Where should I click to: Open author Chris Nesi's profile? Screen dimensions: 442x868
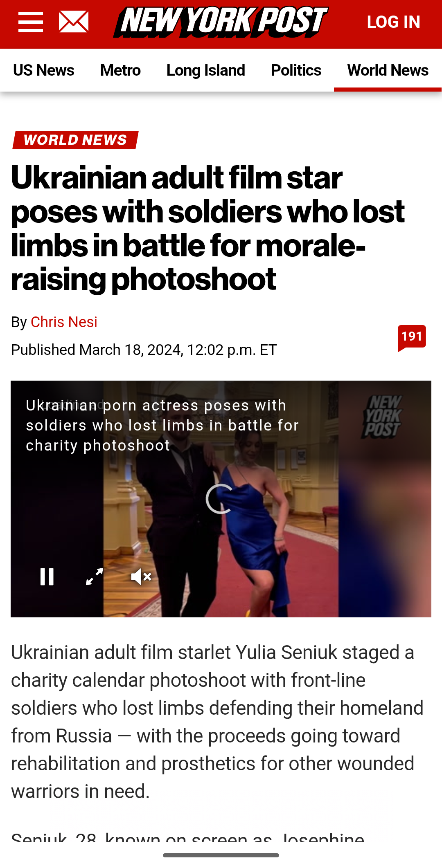click(64, 322)
